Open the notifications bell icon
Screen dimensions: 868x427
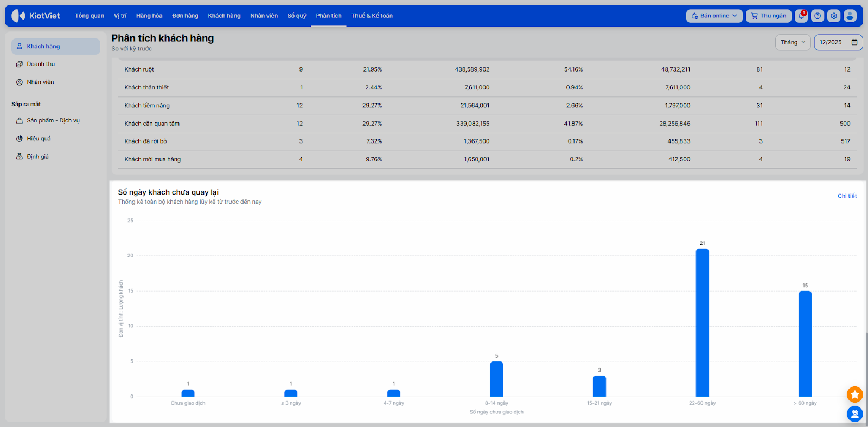click(x=801, y=16)
